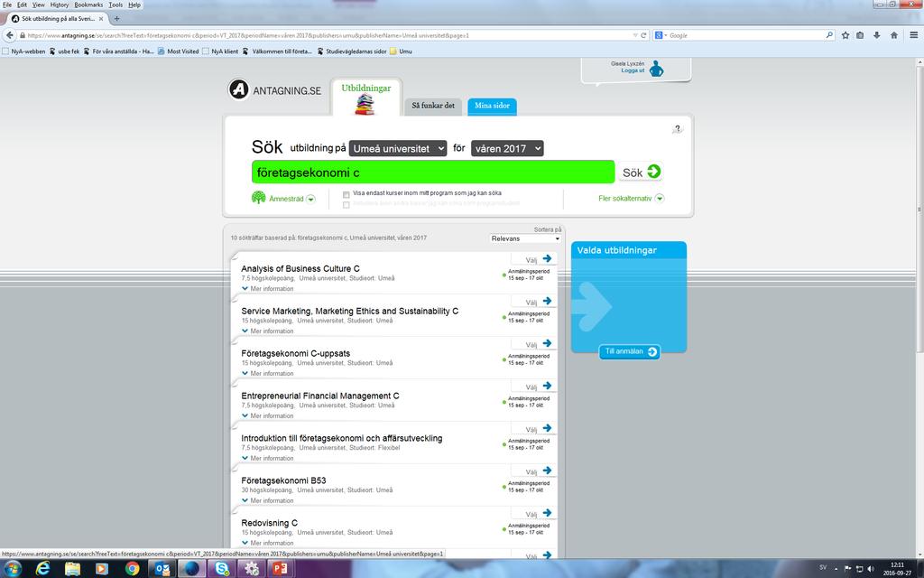
Task: Expand Mer information for Företagsekonomi B53
Action: (267, 500)
